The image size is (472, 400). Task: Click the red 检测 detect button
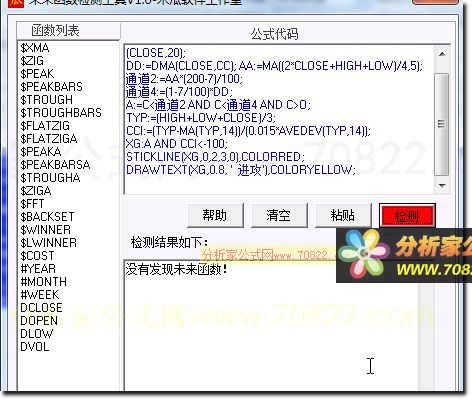tap(407, 216)
